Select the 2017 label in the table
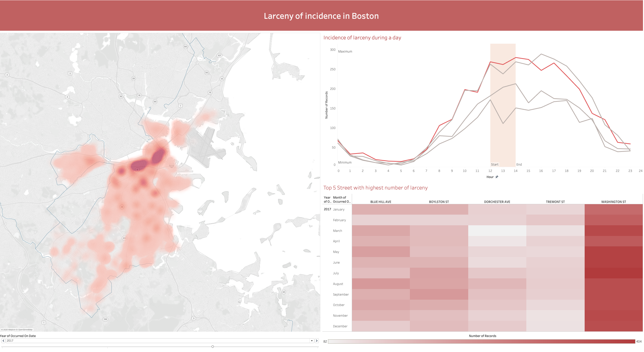 pyautogui.click(x=327, y=209)
